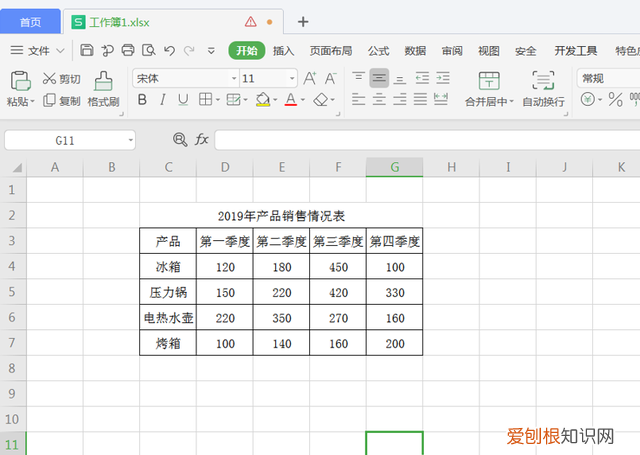
Task: Click the Eraser clear-format icon
Action: [x=321, y=100]
